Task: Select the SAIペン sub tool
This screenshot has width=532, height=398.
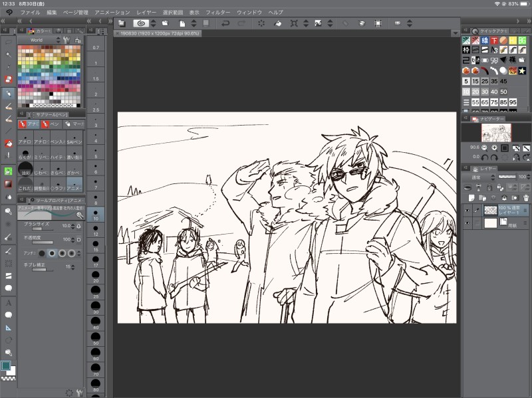Action: (x=74, y=139)
